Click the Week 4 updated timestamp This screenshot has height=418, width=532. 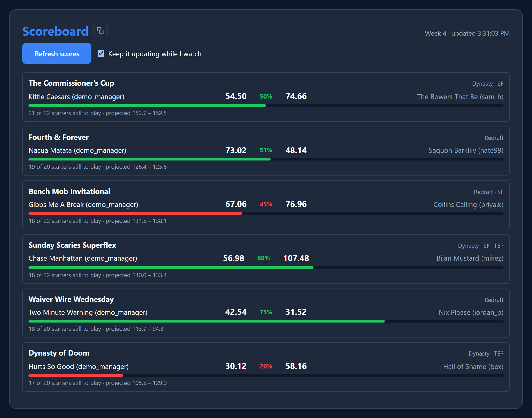(467, 33)
